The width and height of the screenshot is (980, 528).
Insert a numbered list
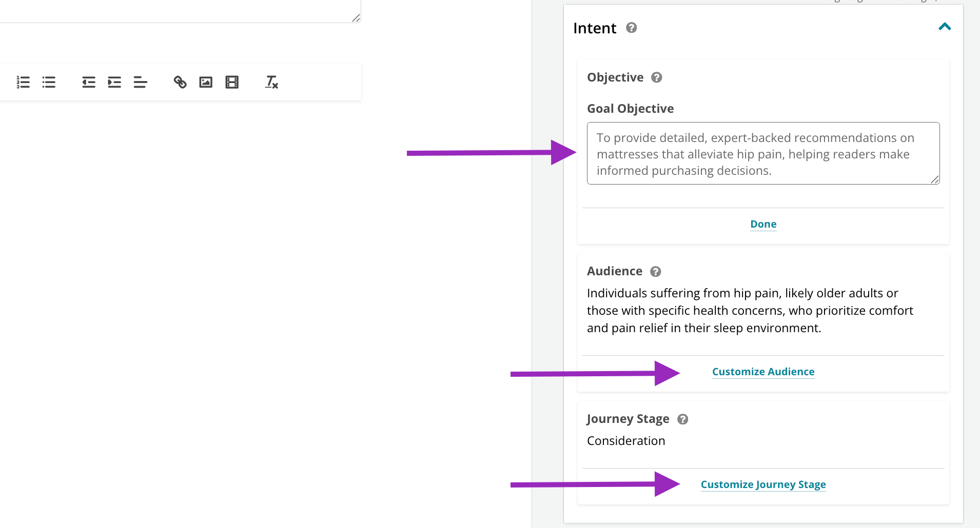point(23,82)
